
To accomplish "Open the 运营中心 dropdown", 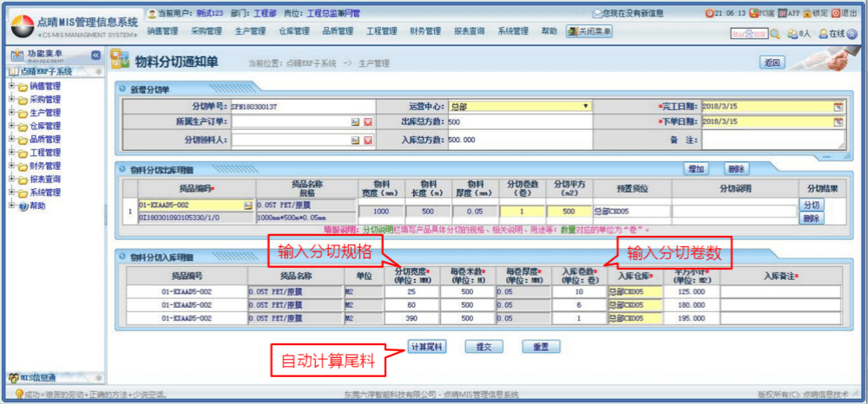I will tap(586, 107).
